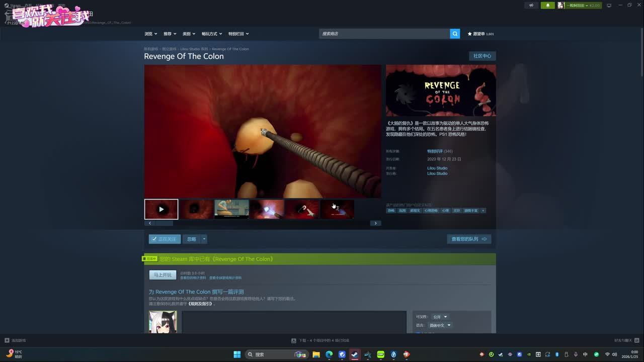
Task: Open the 语言 简体中文 dropdown
Action: [441, 325]
